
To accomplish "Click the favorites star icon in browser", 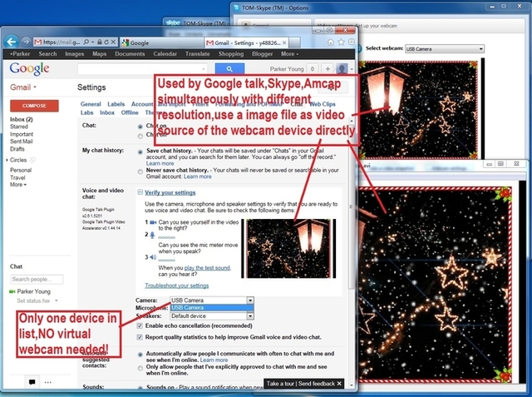I will (x=341, y=42).
